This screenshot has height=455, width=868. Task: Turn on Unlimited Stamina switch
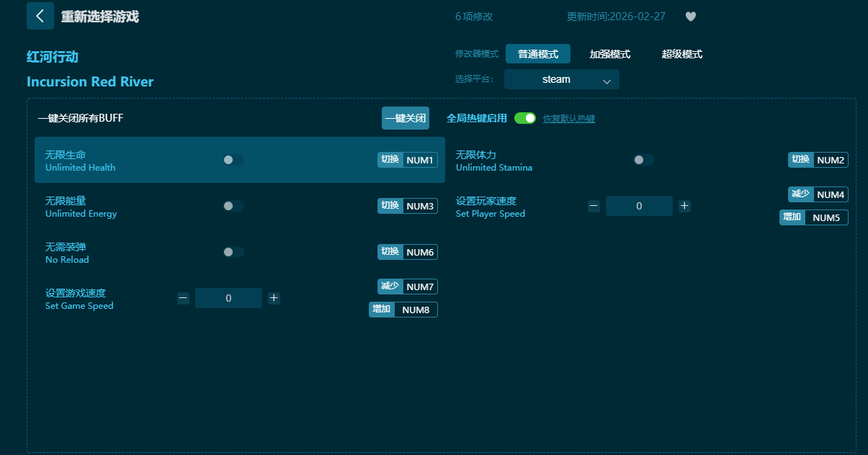click(x=643, y=160)
